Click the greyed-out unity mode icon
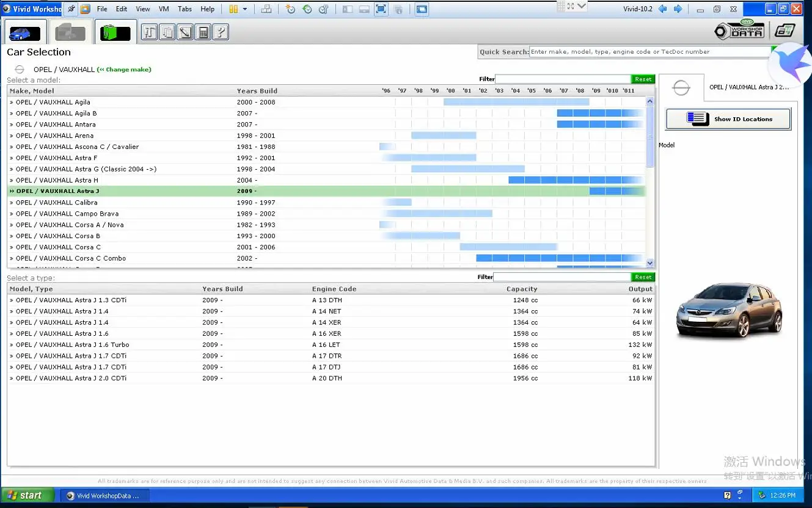The height and width of the screenshot is (508, 812). [398, 9]
